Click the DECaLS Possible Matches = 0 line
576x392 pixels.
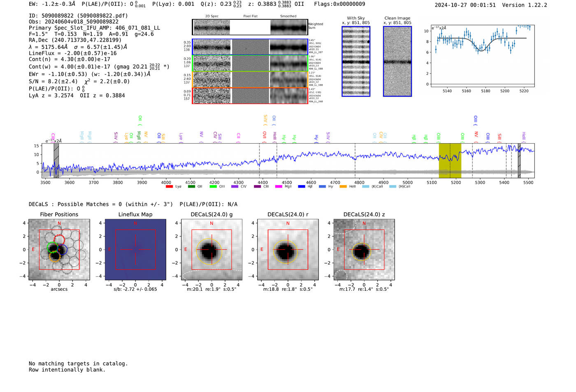[101, 204]
